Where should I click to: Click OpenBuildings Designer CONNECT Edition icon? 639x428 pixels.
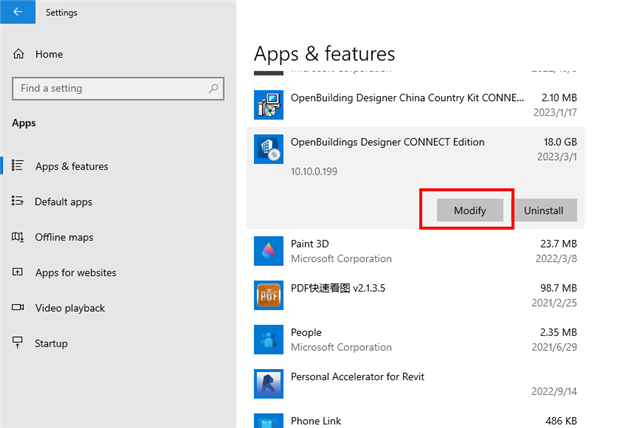point(269,150)
